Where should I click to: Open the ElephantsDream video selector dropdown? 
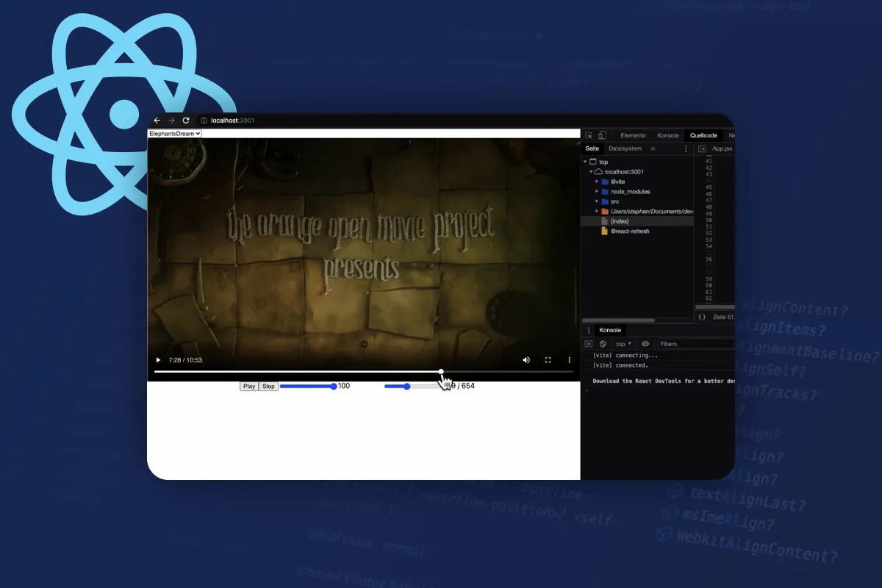click(175, 134)
